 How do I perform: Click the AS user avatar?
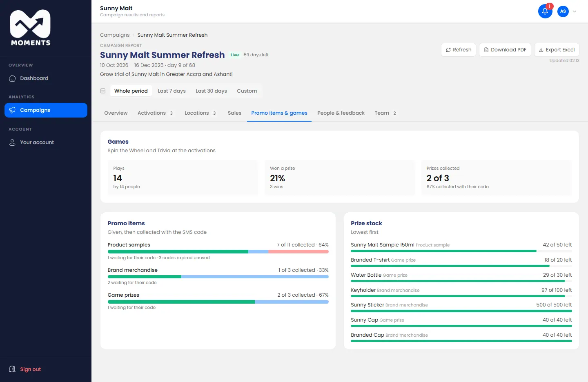(x=563, y=11)
